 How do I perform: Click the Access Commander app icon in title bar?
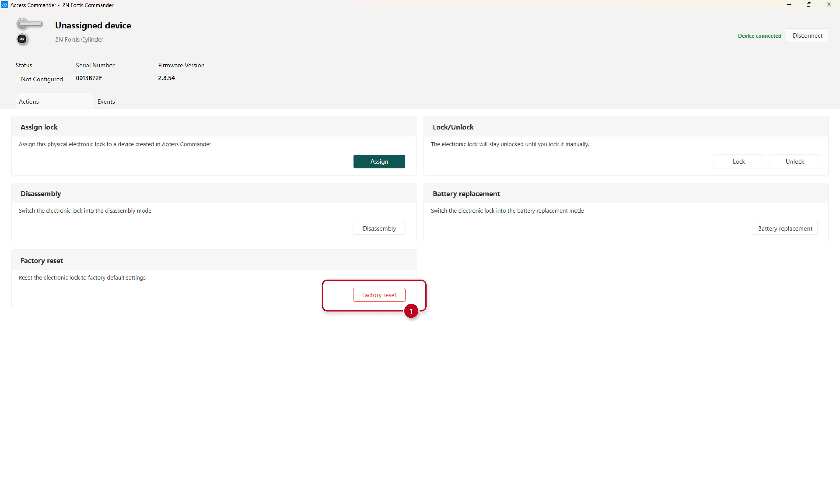click(4, 5)
